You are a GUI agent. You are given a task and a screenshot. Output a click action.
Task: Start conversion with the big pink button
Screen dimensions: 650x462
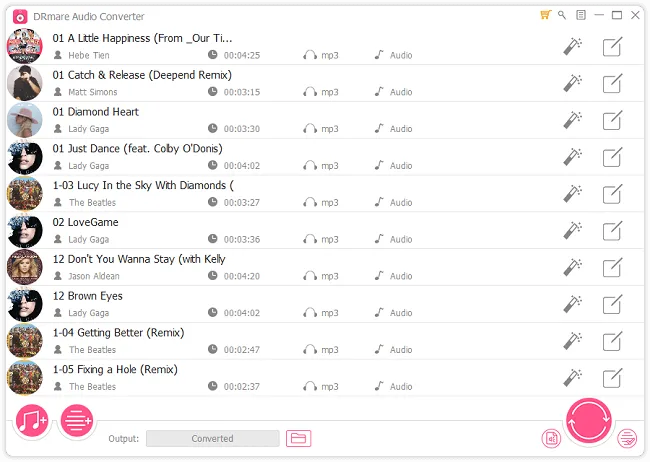click(x=589, y=420)
